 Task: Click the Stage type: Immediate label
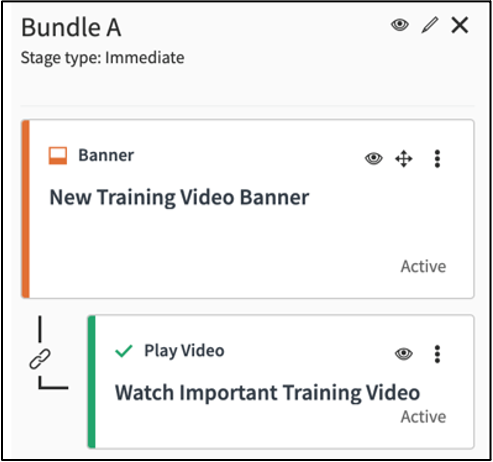[102, 58]
